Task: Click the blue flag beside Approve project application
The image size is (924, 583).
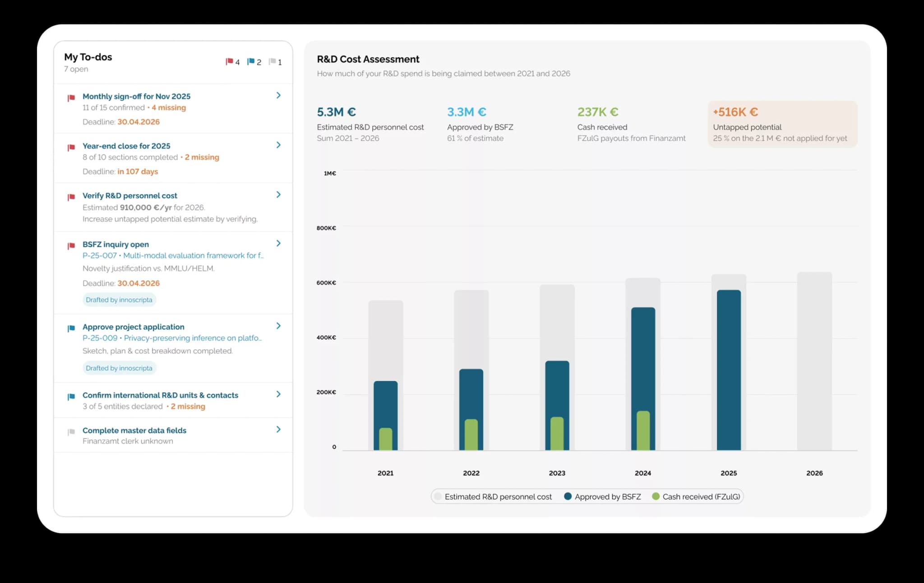Action: coord(71,329)
